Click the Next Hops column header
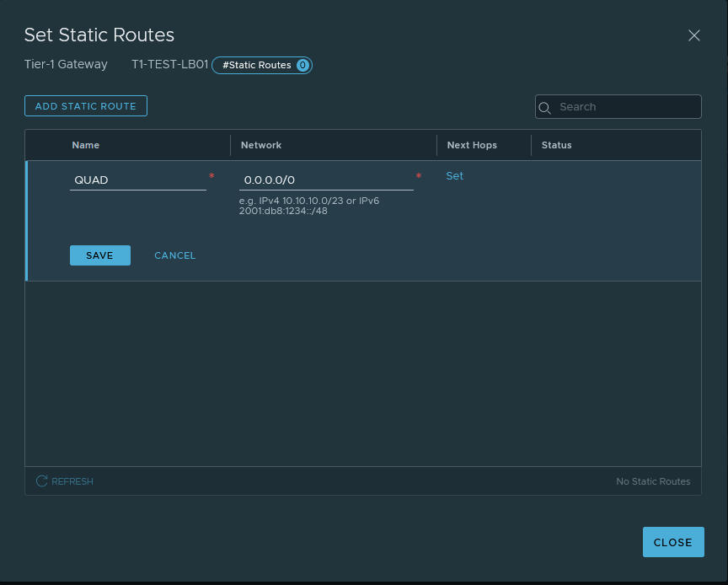Image resolution: width=728 pixels, height=585 pixels. (472, 145)
